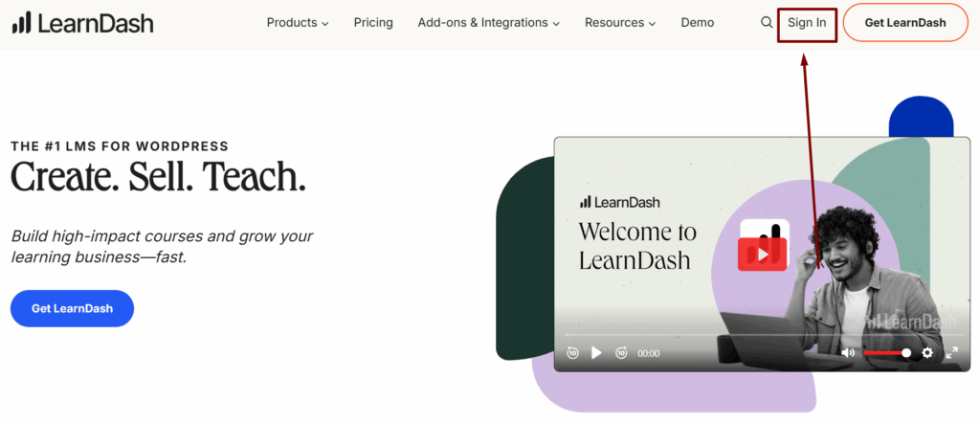Play the video using the red play button
Viewport: 980px width, 423px height.
click(x=763, y=255)
